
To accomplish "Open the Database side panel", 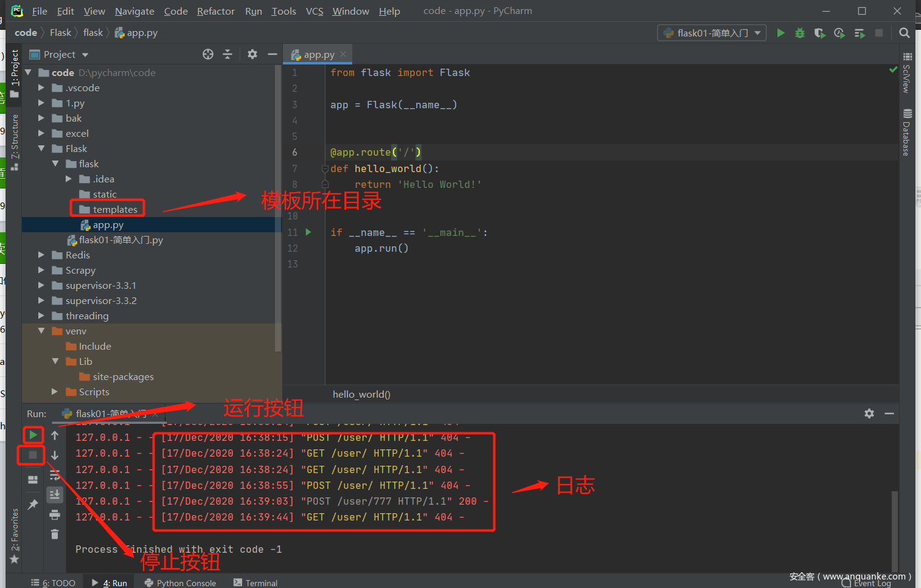I will (907, 132).
